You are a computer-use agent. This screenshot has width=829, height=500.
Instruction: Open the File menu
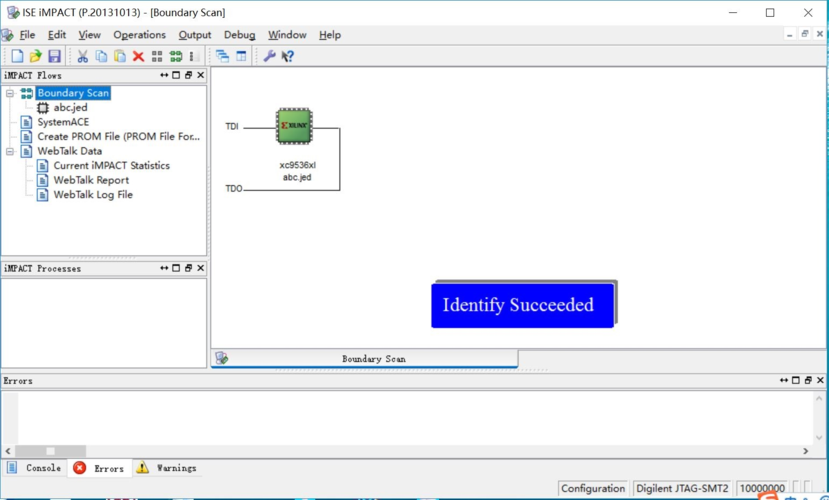(27, 35)
